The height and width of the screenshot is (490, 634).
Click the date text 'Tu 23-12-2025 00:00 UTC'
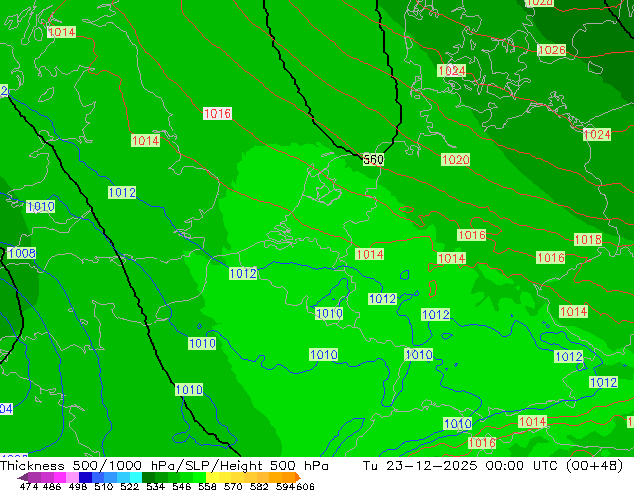coord(462,466)
